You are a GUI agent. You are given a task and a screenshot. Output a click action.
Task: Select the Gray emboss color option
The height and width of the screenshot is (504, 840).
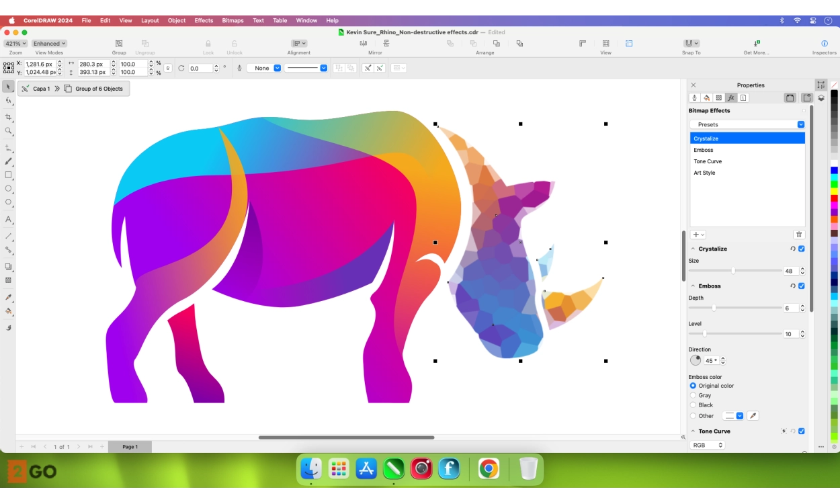coord(694,395)
